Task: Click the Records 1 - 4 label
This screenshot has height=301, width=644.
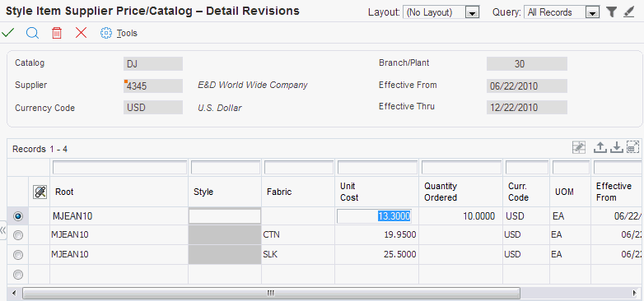Action: coord(40,150)
